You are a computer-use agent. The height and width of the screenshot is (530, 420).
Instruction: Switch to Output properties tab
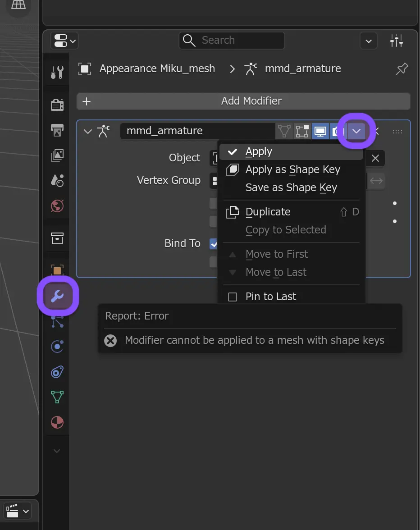[57, 130]
